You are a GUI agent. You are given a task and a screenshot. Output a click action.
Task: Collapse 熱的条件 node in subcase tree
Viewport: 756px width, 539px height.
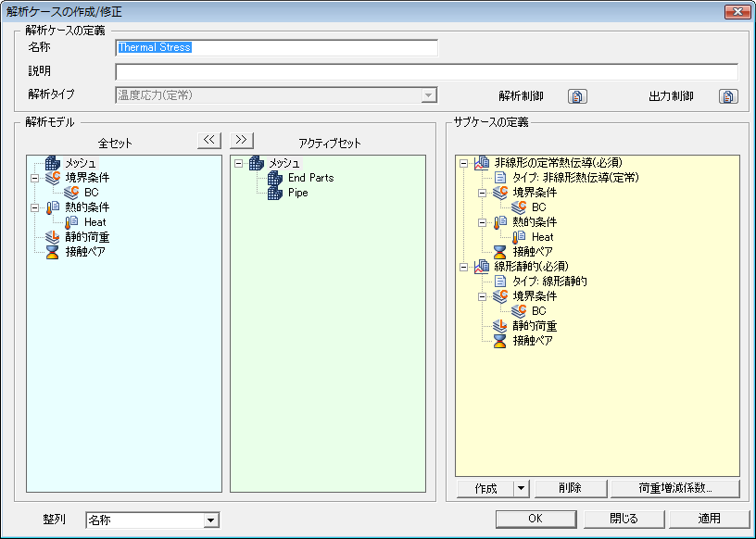[x=482, y=223]
